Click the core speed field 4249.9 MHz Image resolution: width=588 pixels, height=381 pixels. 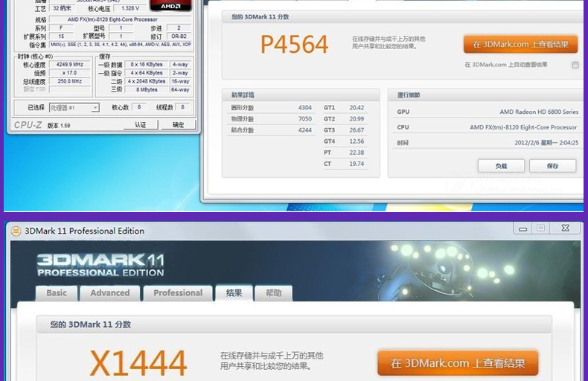click(70, 65)
